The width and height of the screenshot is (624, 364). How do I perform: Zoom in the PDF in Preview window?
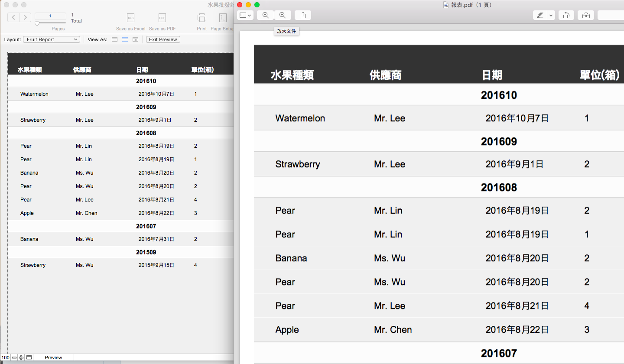283,15
